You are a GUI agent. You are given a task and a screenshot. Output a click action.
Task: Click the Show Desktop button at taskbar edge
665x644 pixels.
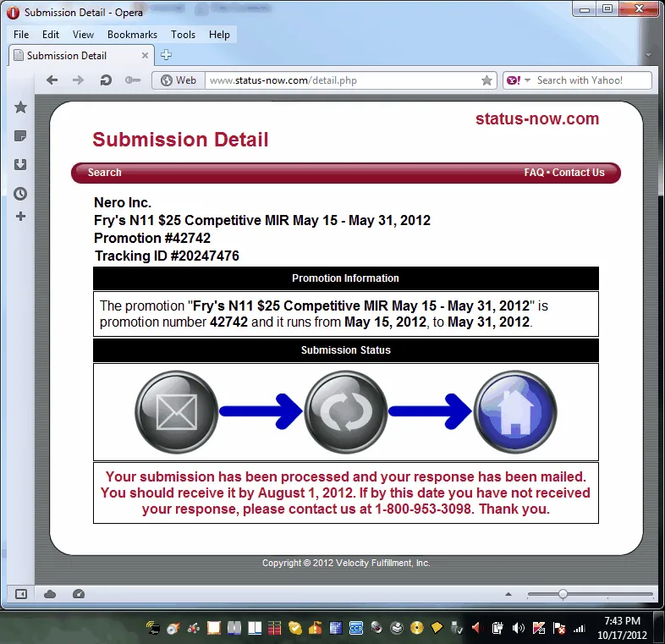click(x=659, y=627)
